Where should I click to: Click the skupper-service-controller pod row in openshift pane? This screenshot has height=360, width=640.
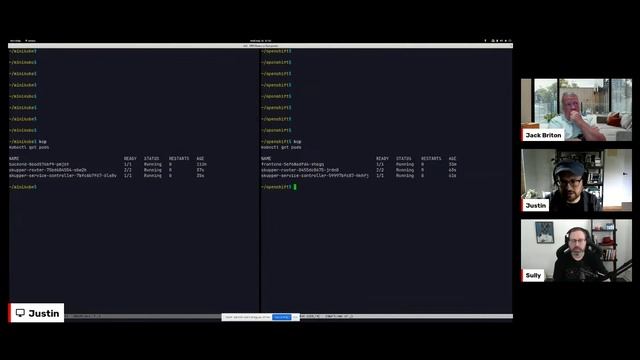click(x=359, y=176)
